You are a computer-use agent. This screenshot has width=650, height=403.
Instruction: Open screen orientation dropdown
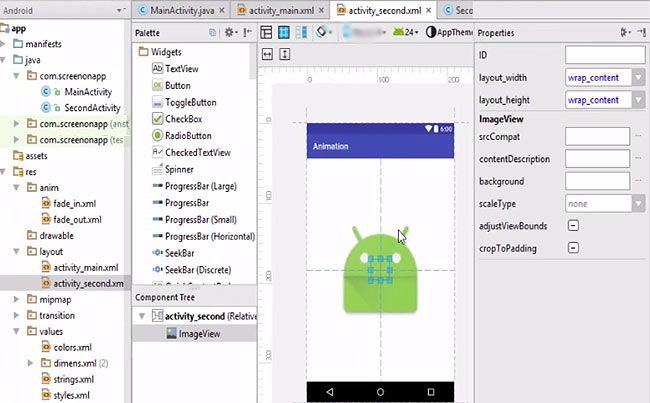324,32
